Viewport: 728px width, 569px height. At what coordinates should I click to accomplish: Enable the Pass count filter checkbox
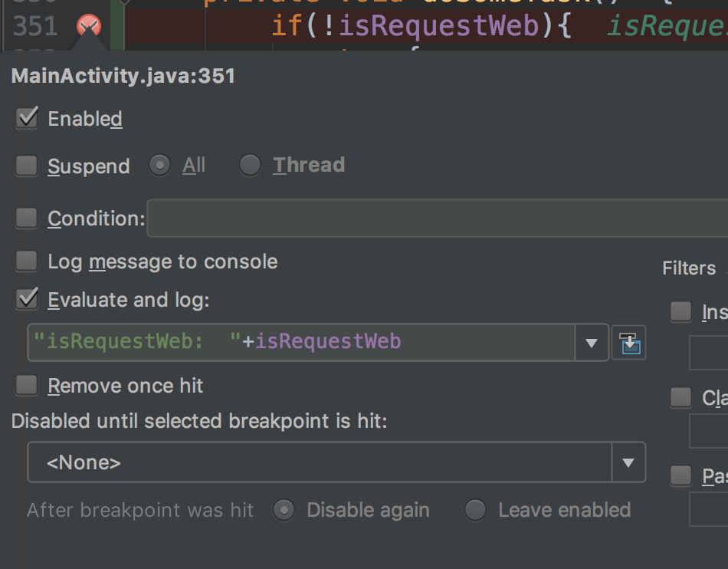coord(680,475)
